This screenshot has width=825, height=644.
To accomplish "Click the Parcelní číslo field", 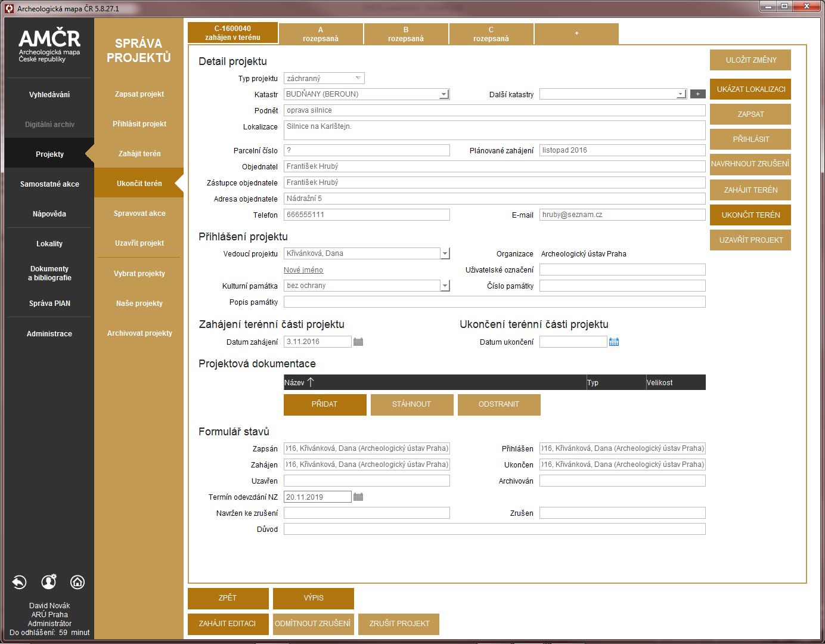I will [x=367, y=150].
